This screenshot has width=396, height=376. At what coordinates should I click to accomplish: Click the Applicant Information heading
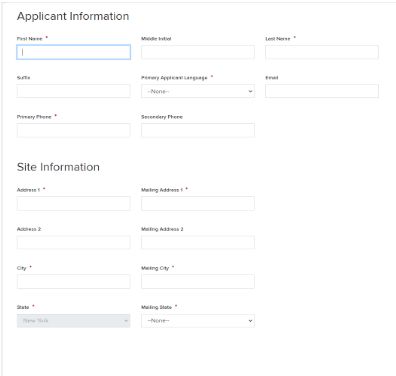click(73, 16)
